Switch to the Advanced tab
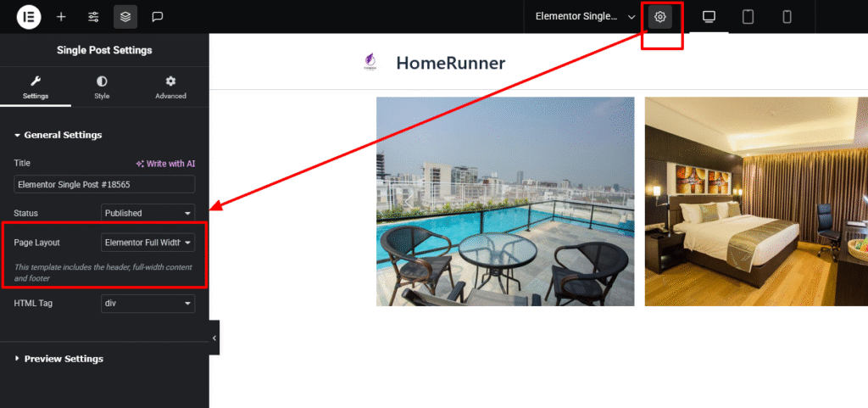 [x=170, y=88]
